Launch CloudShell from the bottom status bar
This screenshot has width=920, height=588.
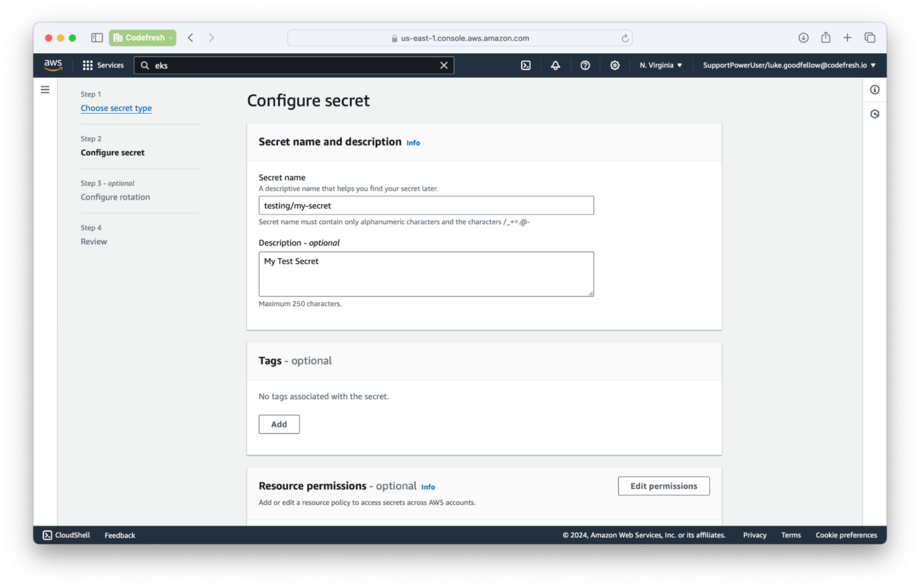(66, 535)
